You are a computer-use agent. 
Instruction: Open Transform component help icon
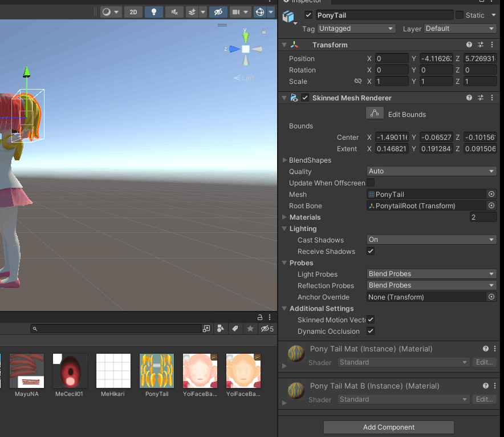tap(469, 44)
